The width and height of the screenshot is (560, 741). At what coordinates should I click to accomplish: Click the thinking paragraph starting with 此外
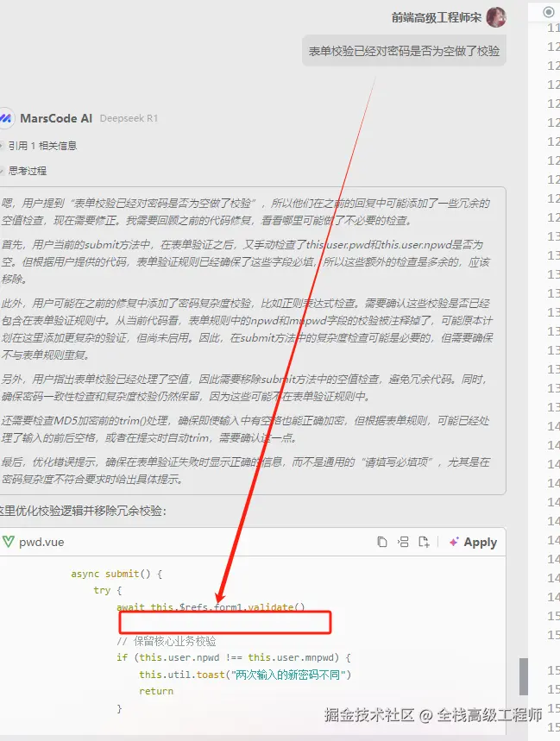pos(247,329)
